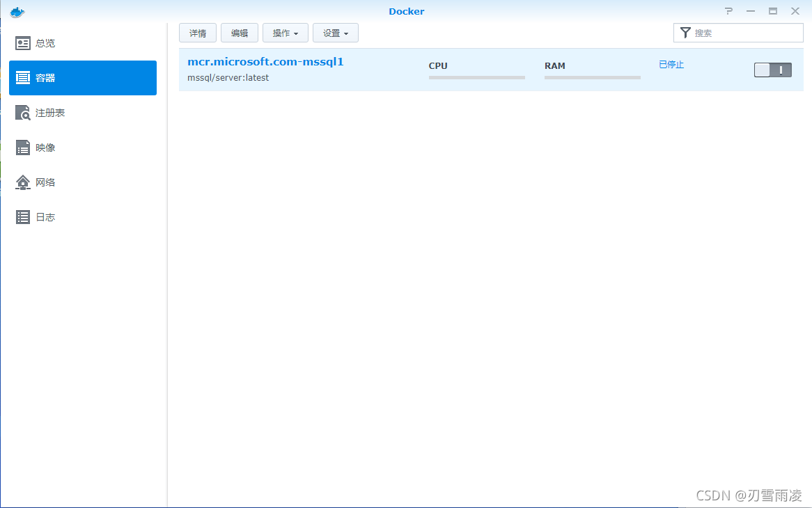Image resolution: width=812 pixels, height=508 pixels.
Task: Close the Docker window
Action: 795,11
